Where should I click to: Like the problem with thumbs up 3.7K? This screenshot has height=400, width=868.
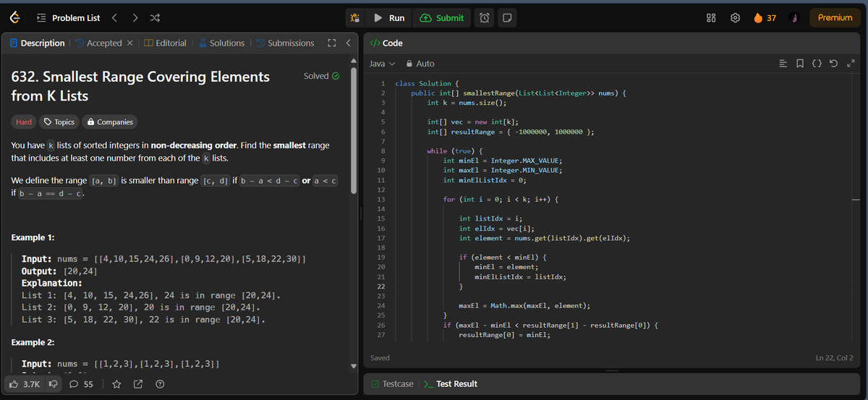24,384
